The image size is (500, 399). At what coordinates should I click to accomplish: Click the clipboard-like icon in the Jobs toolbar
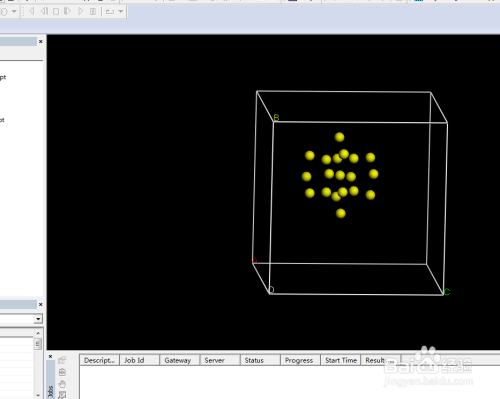click(x=62, y=372)
